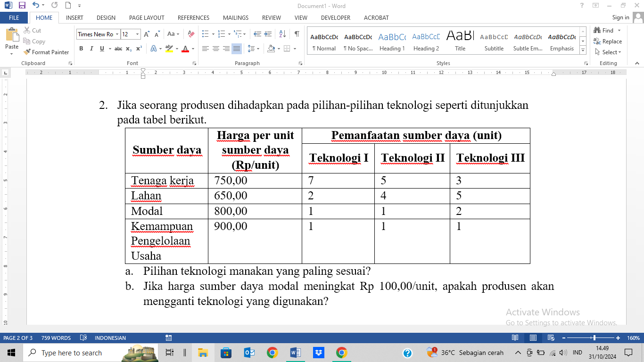
Task: Toggle Bold formatting
Action: click(81, 49)
